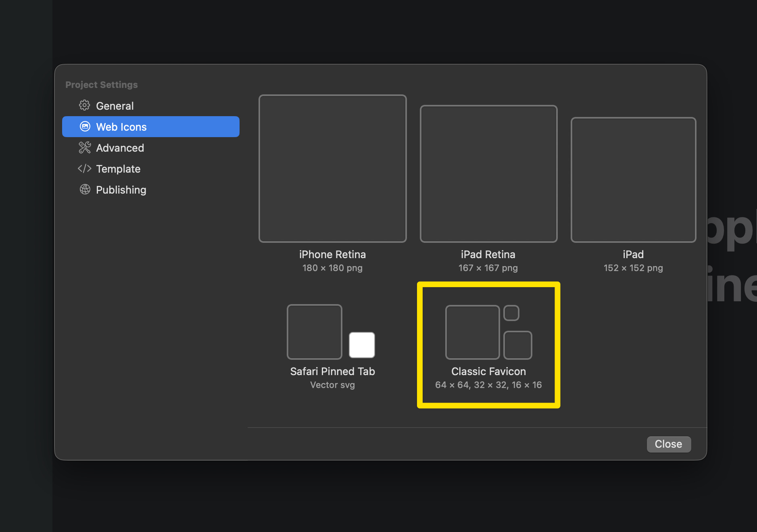The height and width of the screenshot is (532, 757).
Task: Open the Safari Pinned Tab white color swatch
Action: (x=362, y=345)
